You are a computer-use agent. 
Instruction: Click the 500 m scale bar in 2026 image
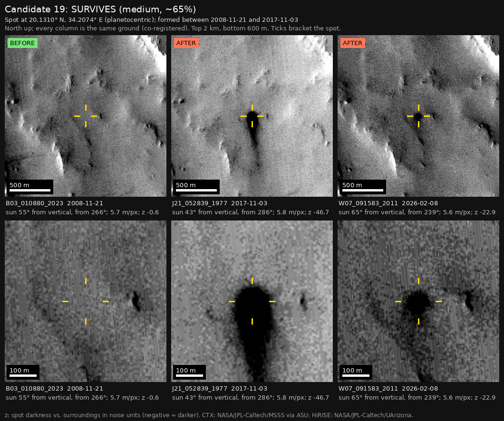(x=363, y=187)
